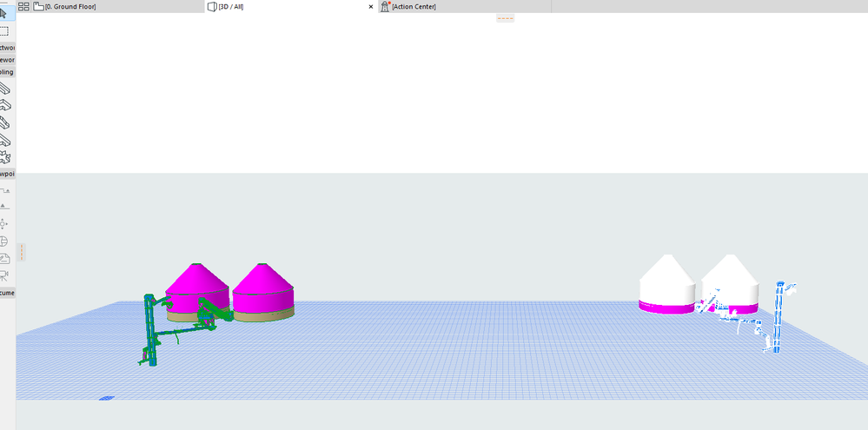Open the tab overview grid icon
This screenshot has height=430, width=868.
23,7
